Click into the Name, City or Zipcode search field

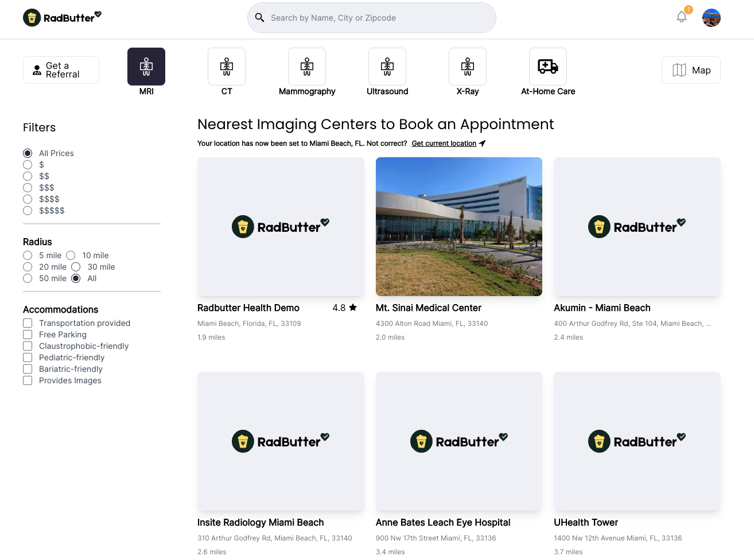coord(372,18)
